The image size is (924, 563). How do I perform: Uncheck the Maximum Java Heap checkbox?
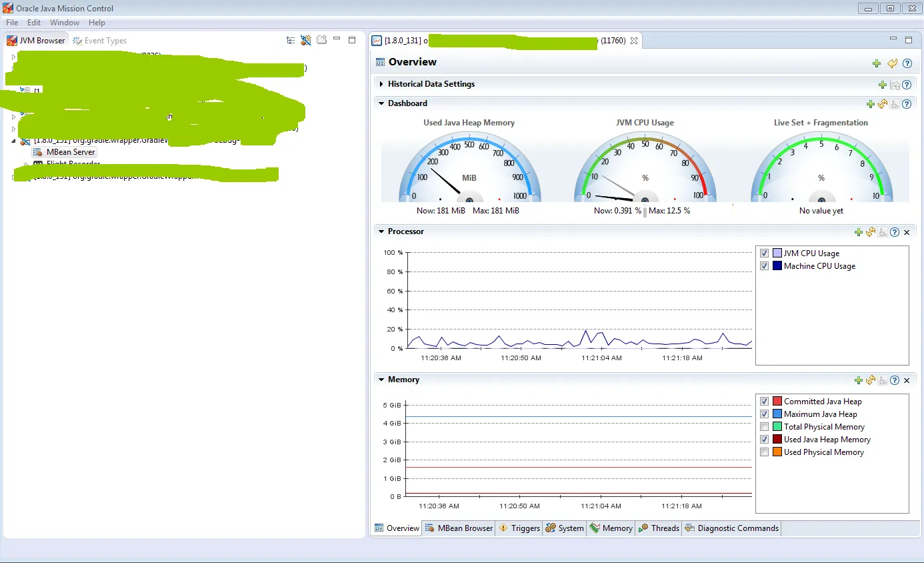pyautogui.click(x=765, y=414)
